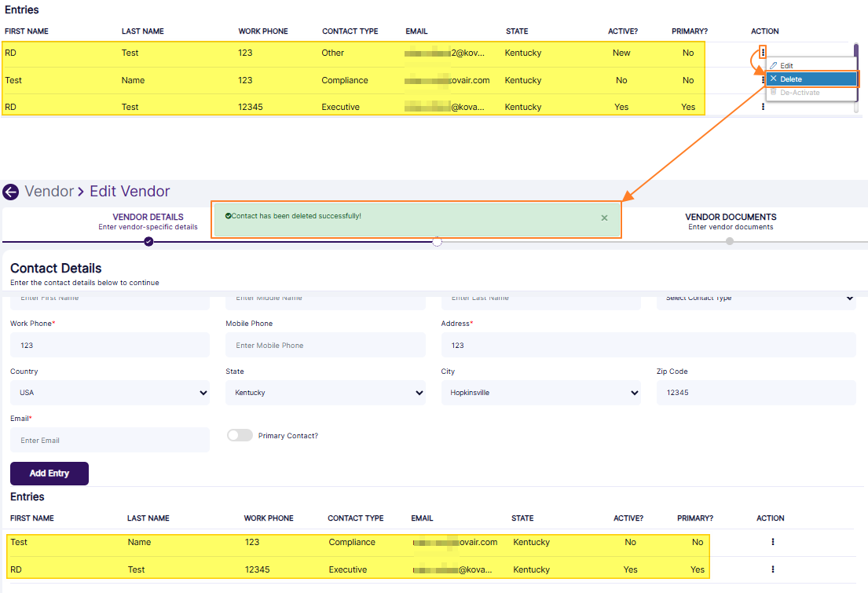868x593 pixels.
Task: Select Delete in the action context menu
Action: coord(791,79)
